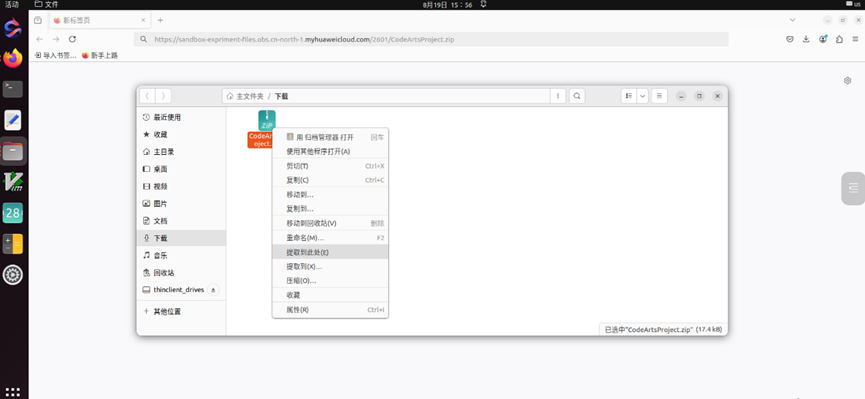
Task: Open Vim from the dock
Action: (13, 182)
